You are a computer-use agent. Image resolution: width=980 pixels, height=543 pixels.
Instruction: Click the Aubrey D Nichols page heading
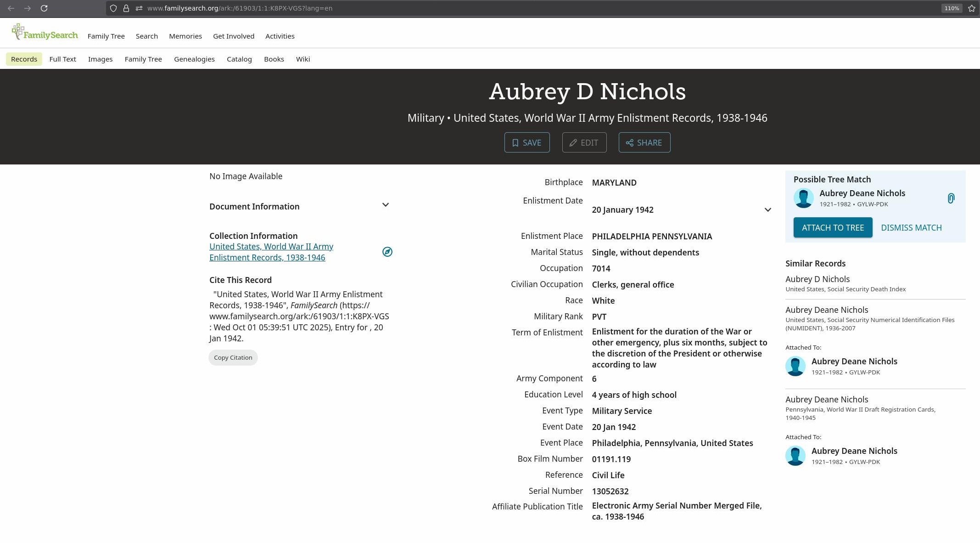point(587,91)
